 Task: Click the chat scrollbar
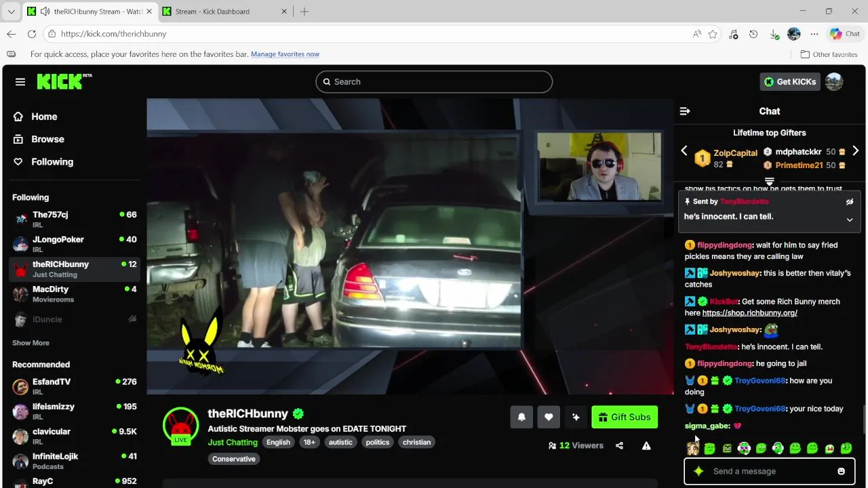[x=863, y=420]
